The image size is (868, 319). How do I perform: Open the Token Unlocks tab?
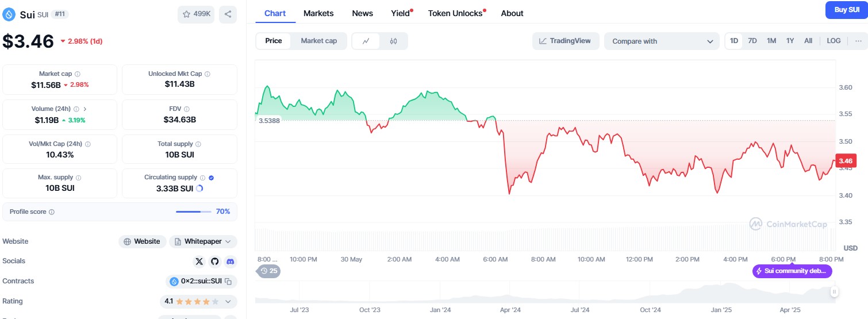(x=456, y=13)
